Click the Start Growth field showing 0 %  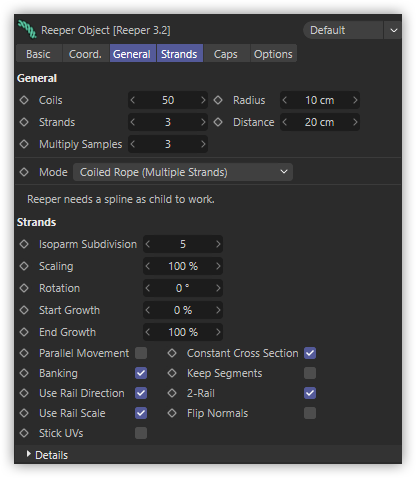[x=183, y=310]
